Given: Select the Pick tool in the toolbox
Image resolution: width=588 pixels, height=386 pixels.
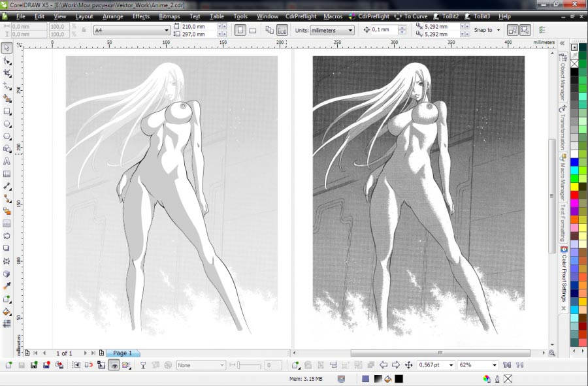Looking at the screenshot, I should tap(7, 48).
